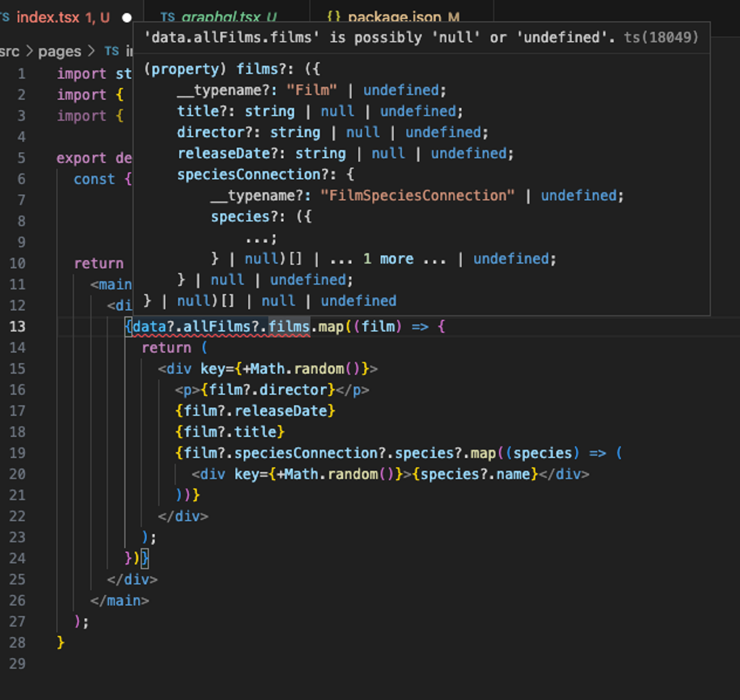
Task: Click '"FilmSpeciesConnection"' string in tooltip
Action: [417, 195]
